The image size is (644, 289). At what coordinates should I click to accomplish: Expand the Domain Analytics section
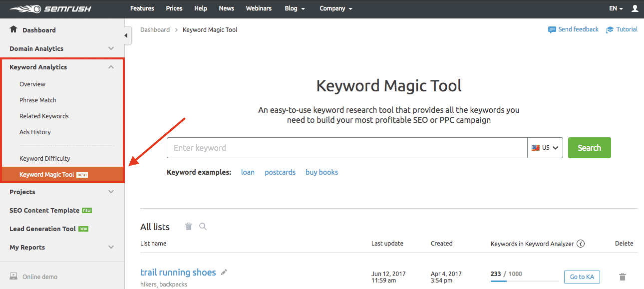[x=111, y=48]
